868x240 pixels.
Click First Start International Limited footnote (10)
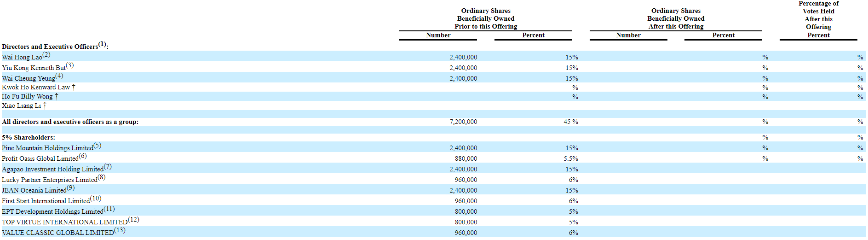(x=96, y=199)
